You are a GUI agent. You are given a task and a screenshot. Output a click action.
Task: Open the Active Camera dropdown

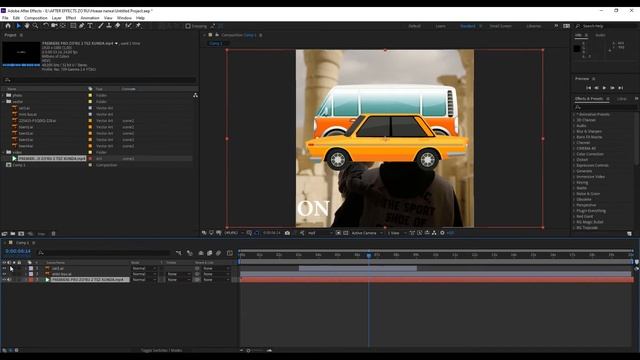click(x=367, y=233)
